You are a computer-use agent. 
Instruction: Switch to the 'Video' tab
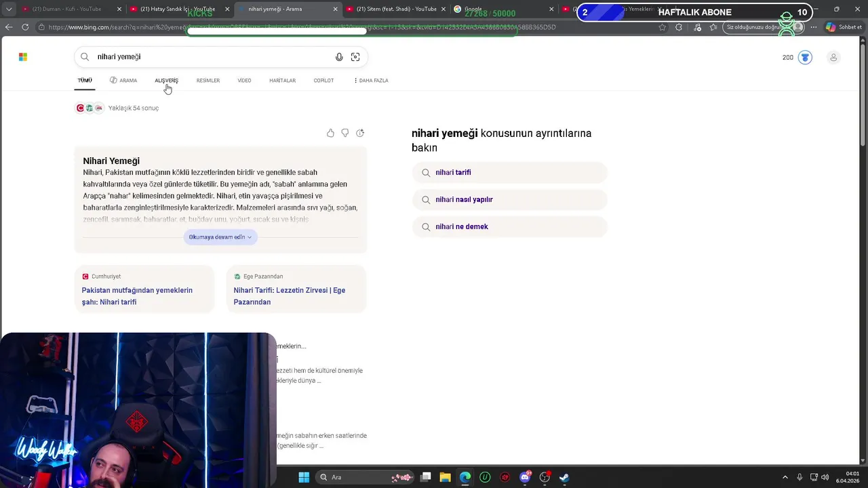click(244, 81)
